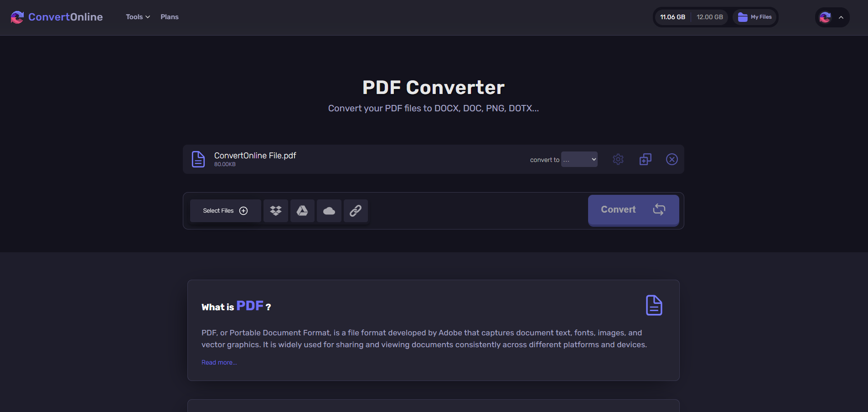Remove ConvertOnline File.pdf from list
Screen dimensions: 868x412
(x=672, y=159)
